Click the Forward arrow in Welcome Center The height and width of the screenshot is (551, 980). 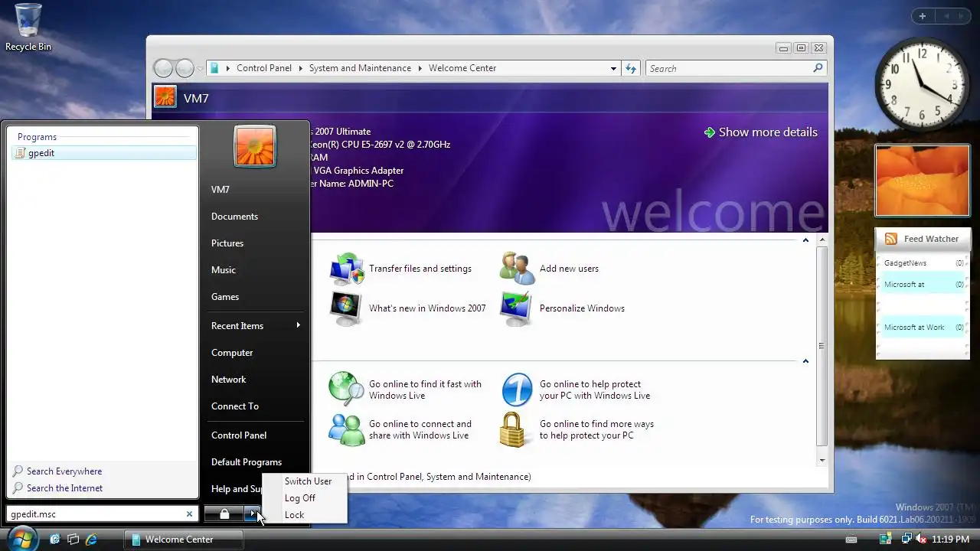[x=185, y=68]
